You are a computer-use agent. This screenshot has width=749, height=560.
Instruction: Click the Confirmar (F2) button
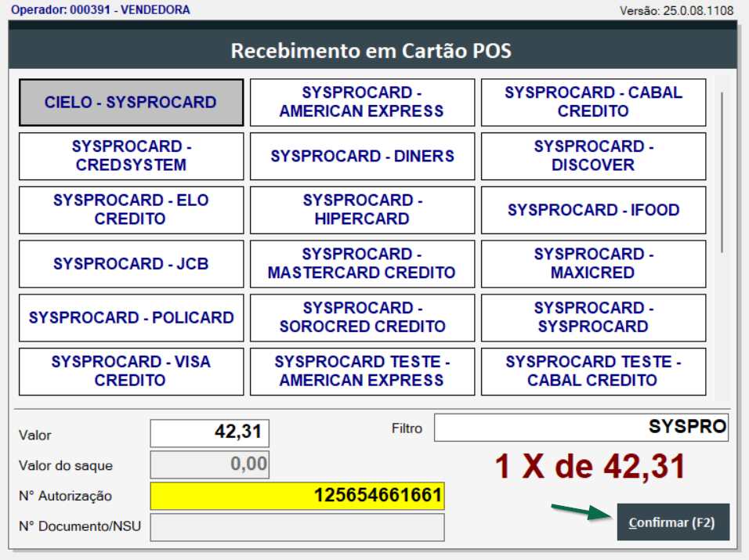pyautogui.click(x=672, y=522)
